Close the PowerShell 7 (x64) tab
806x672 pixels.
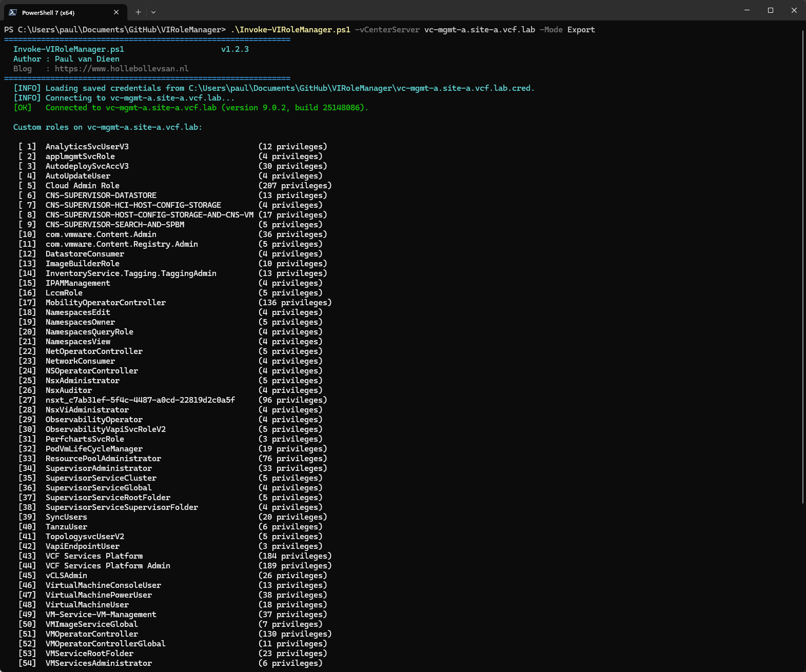click(x=116, y=12)
